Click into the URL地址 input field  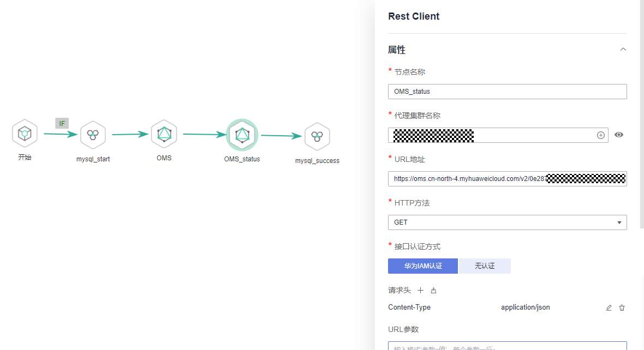click(507, 179)
